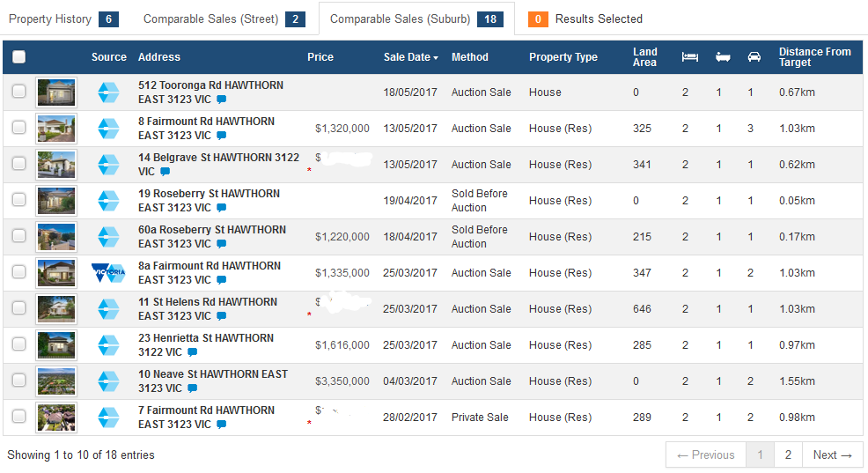The width and height of the screenshot is (868, 473).
Task: Go to the Next page of results
Action: pyautogui.click(x=832, y=455)
